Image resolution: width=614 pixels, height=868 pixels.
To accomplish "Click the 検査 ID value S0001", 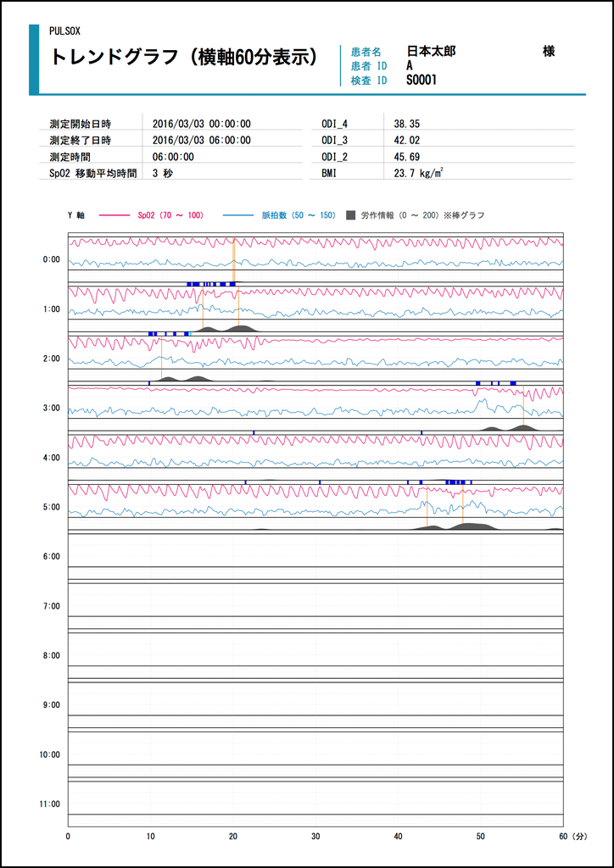I will (x=421, y=81).
